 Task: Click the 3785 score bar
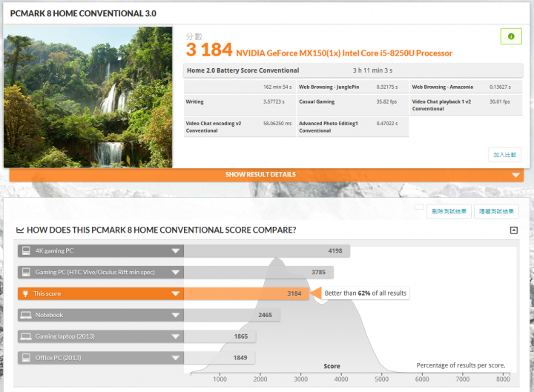[259, 273]
